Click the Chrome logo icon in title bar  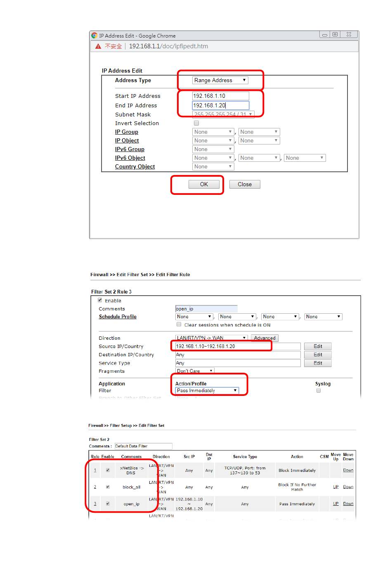[94, 36]
